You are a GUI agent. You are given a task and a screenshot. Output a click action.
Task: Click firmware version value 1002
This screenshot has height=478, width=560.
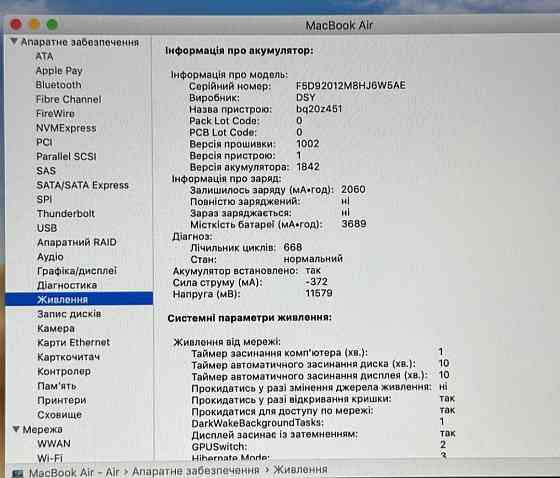(308, 144)
